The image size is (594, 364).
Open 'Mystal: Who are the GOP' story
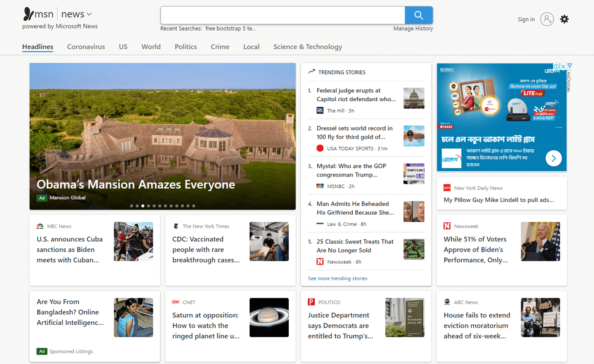[x=351, y=170]
